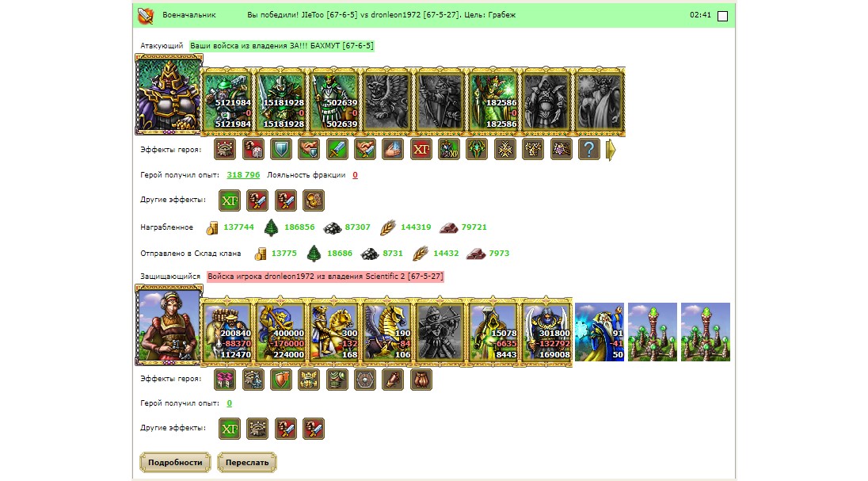Select the red XP attacker hero effect

tap(421, 149)
